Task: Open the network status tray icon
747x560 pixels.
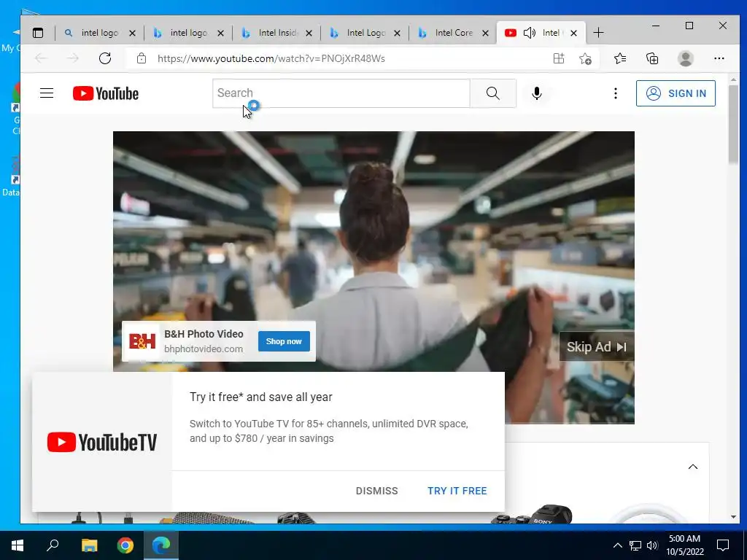Action: (x=635, y=545)
